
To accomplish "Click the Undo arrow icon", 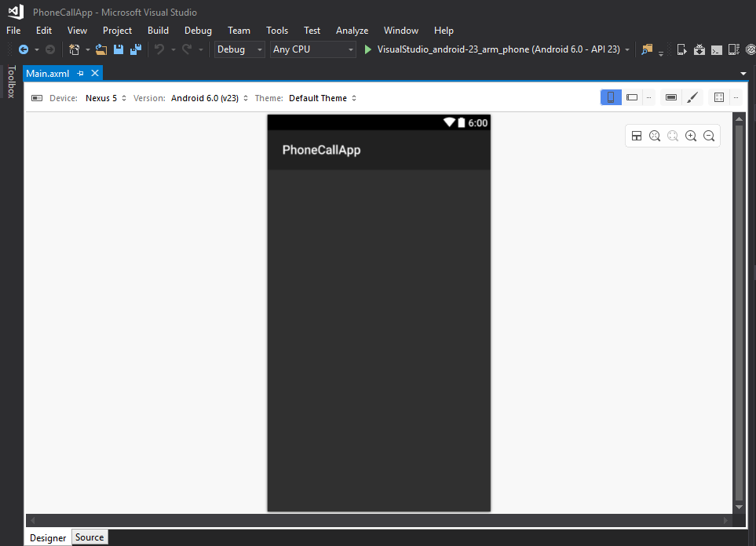I will click(159, 49).
